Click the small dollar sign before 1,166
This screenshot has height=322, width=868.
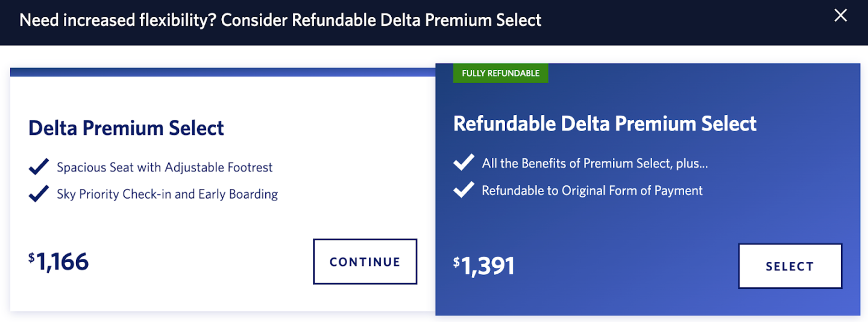31,258
